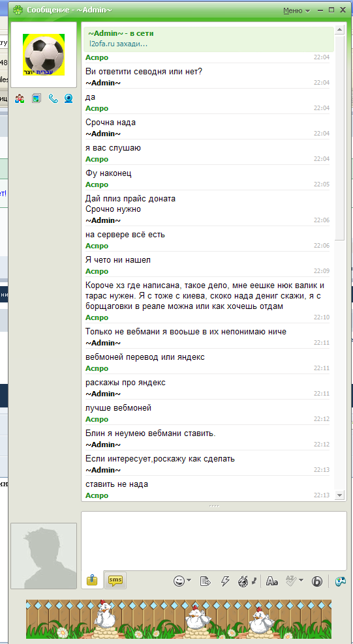Click the message 'я вас слушаю'
This screenshot has height=644, width=353.
113,148
